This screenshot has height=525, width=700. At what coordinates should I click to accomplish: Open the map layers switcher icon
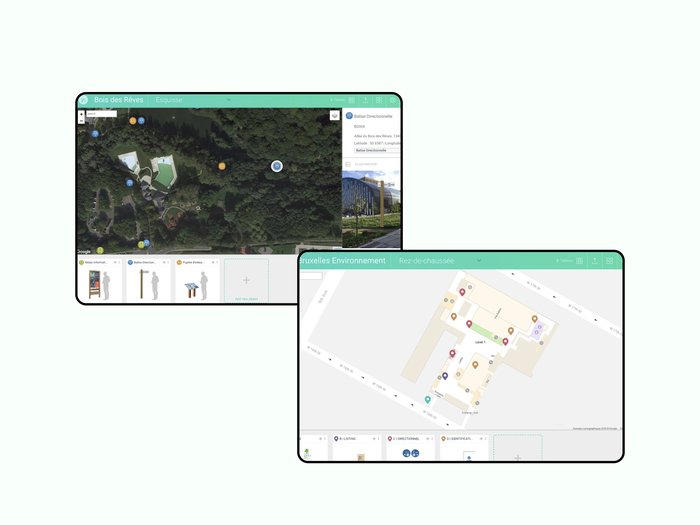click(334, 116)
